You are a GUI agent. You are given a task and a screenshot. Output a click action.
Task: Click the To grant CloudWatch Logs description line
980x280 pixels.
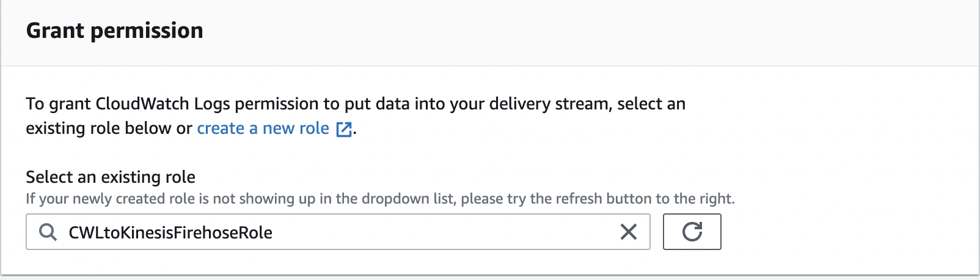tap(355, 104)
